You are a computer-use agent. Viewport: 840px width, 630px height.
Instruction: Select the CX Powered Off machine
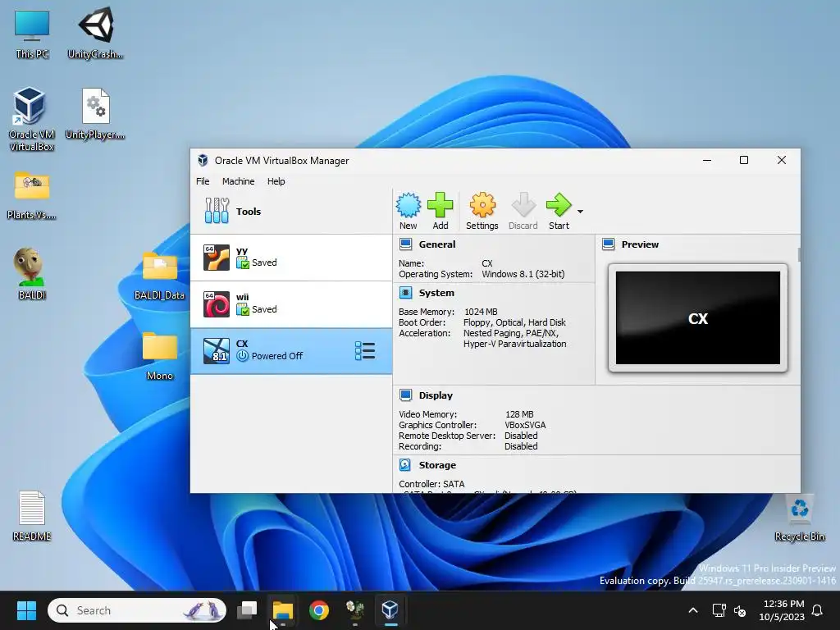[291, 351]
